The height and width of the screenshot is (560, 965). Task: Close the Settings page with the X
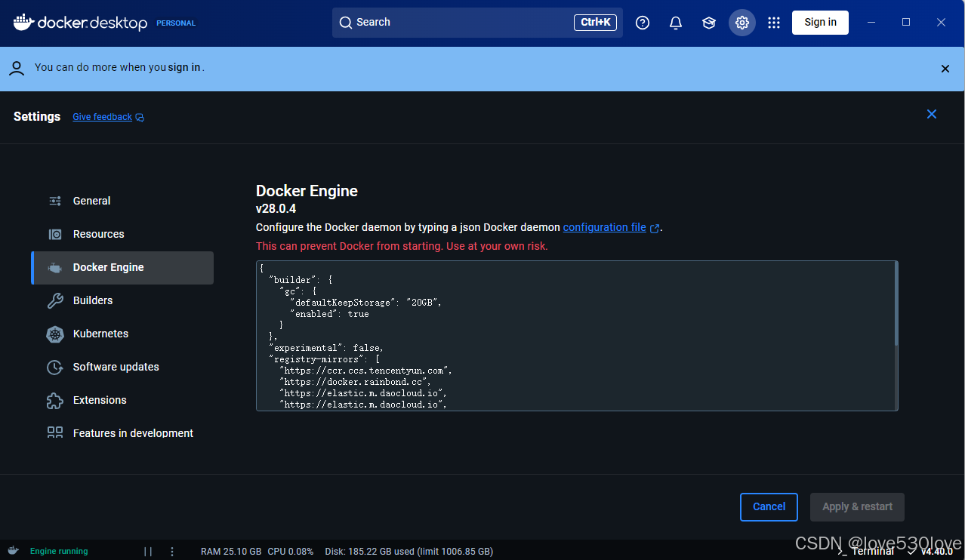pyautogui.click(x=932, y=114)
